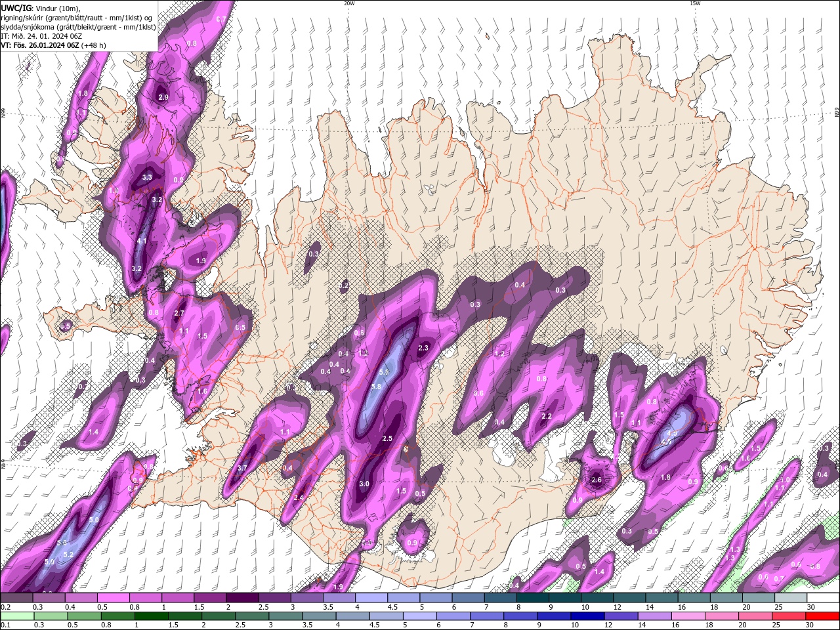Pick the bright pink swatch above upper label 0.5
The height and width of the screenshot is (630, 840).
coord(113,598)
